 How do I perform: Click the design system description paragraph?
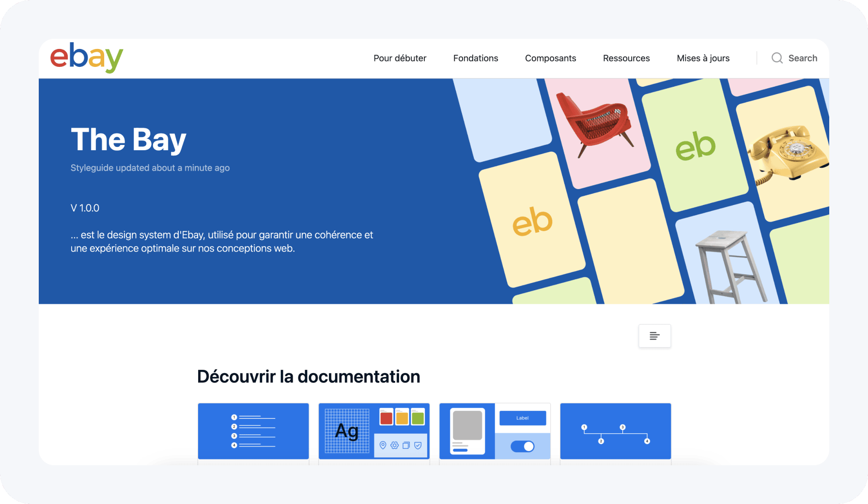click(222, 241)
